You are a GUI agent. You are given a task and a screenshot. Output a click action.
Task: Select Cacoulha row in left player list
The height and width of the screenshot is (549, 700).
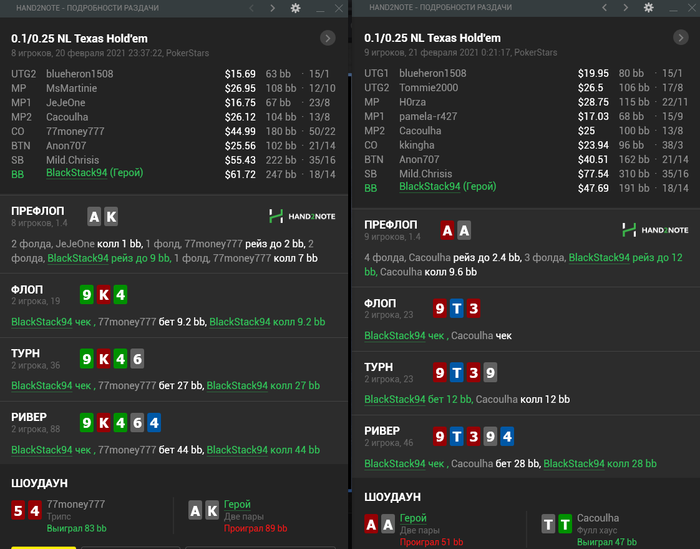click(173, 117)
